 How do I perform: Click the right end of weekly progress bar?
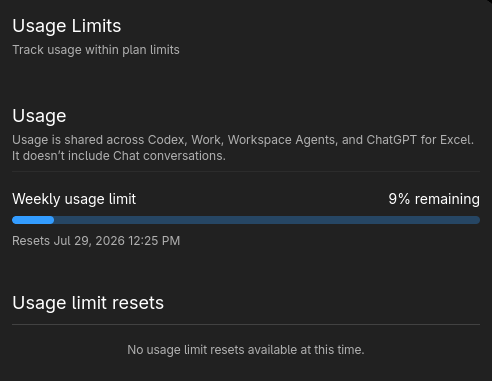[477, 220]
